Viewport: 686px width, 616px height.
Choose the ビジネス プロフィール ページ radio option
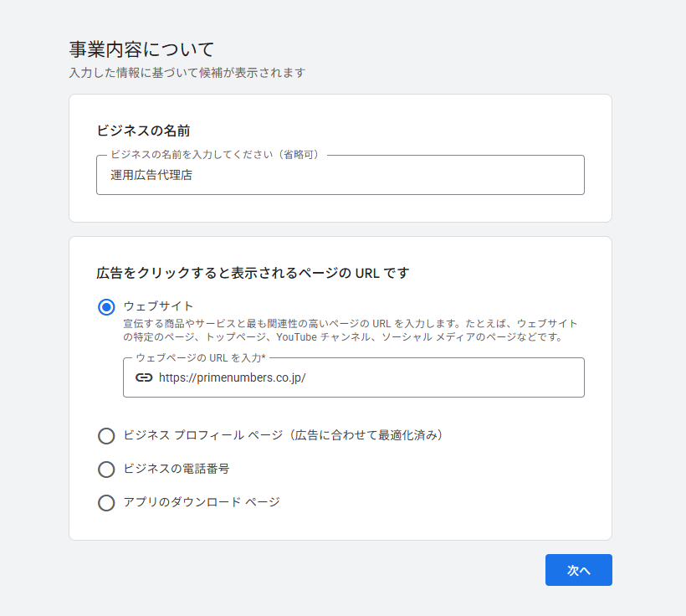(106, 436)
